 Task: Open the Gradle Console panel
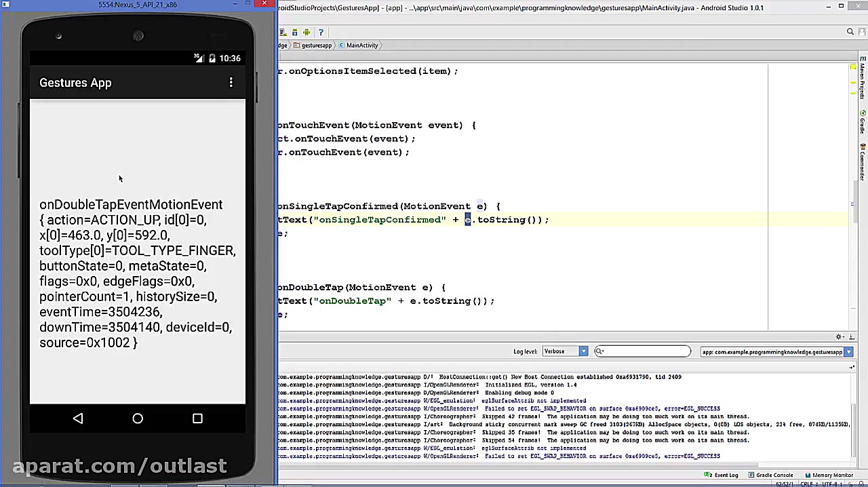point(774,475)
